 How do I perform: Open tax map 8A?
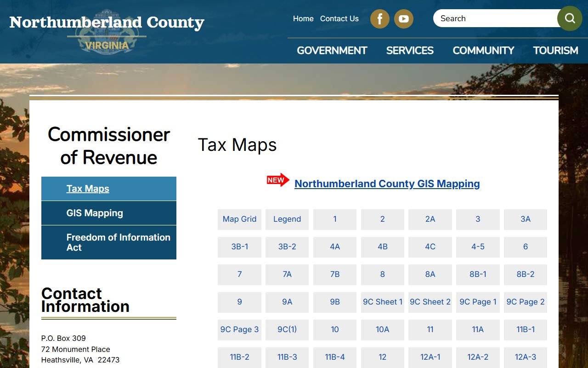point(430,275)
